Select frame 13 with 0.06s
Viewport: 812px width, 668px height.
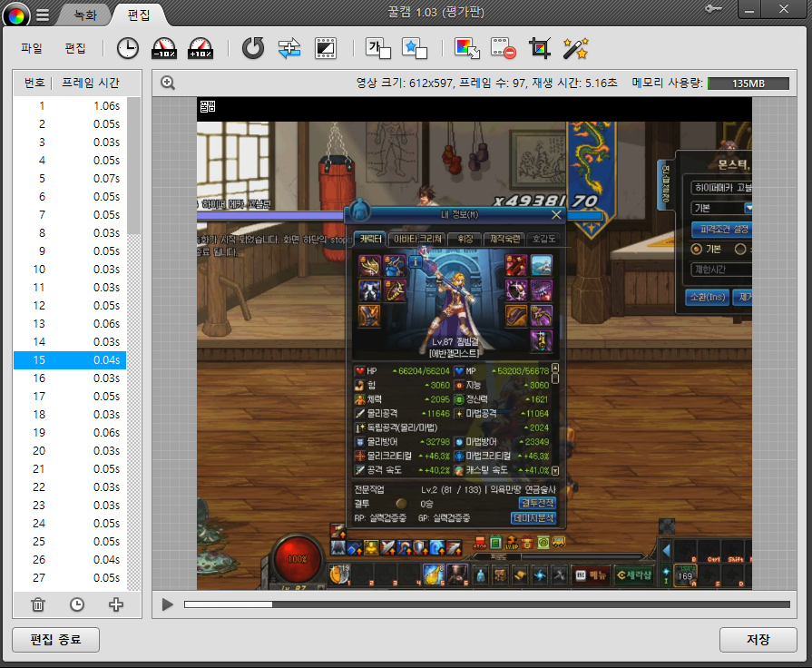(70, 323)
